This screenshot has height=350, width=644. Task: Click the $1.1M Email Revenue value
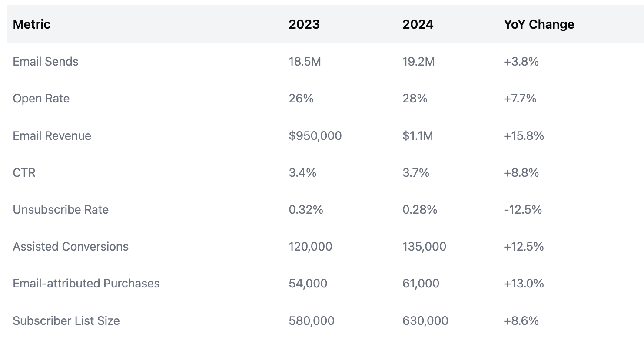pos(418,136)
